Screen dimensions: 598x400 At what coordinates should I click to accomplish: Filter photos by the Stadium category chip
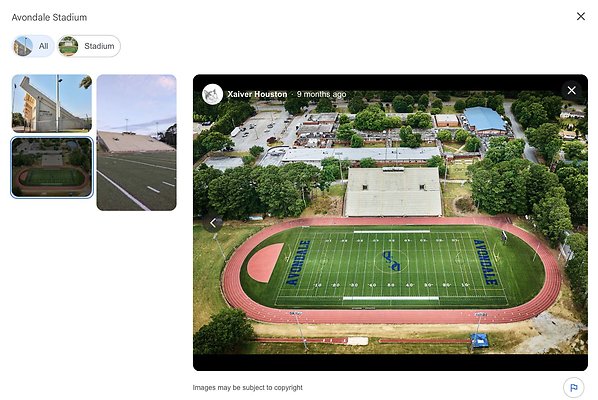pyautogui.click(x=89, y=46)
